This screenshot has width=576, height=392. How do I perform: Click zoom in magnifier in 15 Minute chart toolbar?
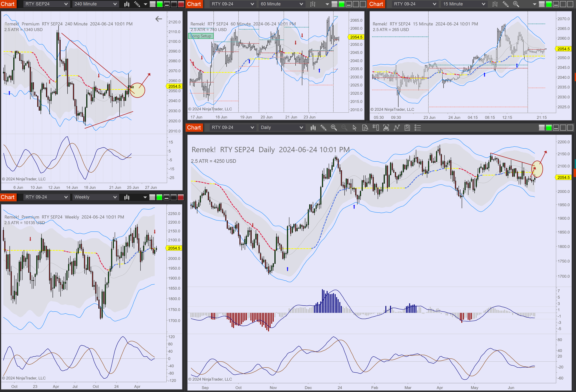click(516, 4)
